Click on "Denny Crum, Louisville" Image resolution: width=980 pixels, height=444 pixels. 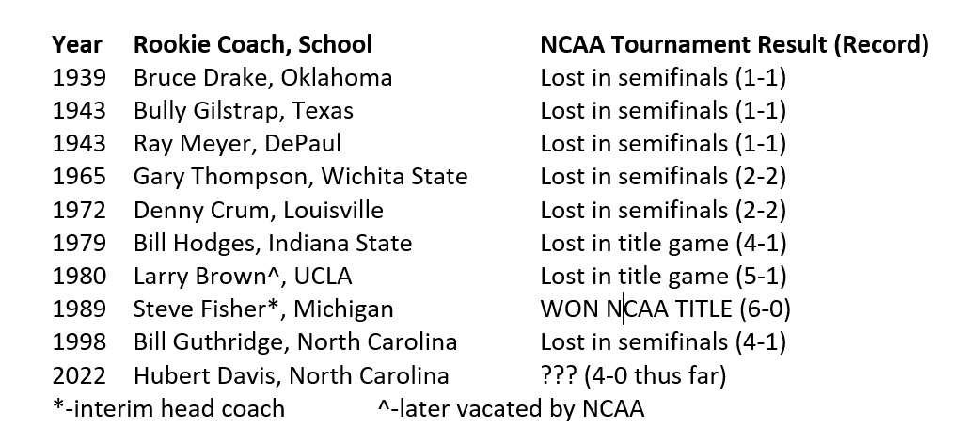[x=258, y=210]
